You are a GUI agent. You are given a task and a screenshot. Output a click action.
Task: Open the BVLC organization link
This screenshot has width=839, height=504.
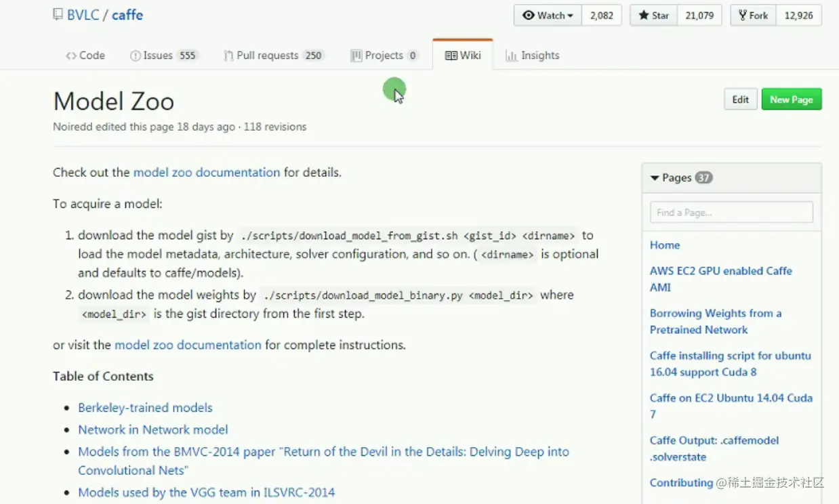pos(83,15)
